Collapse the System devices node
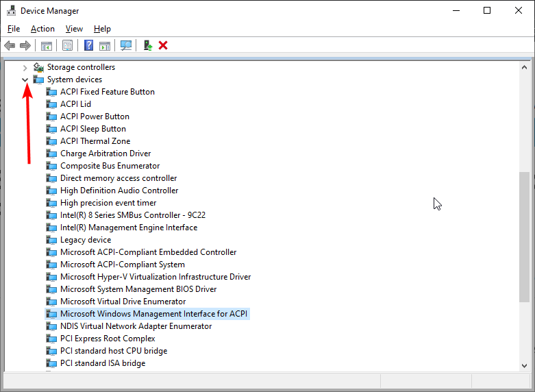535x392 pixels. tap(25, 79)
